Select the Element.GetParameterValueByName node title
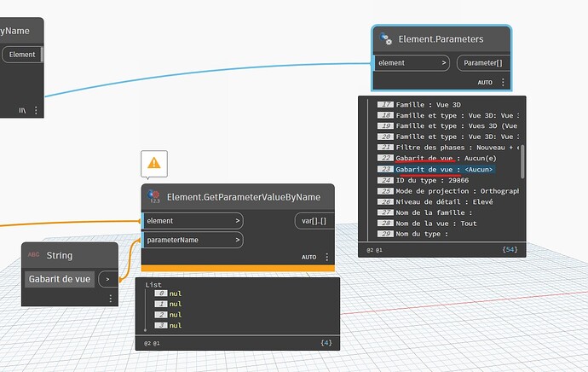This screenshot has width=588, height=372. pyautogui.click(x=244, y=197)
